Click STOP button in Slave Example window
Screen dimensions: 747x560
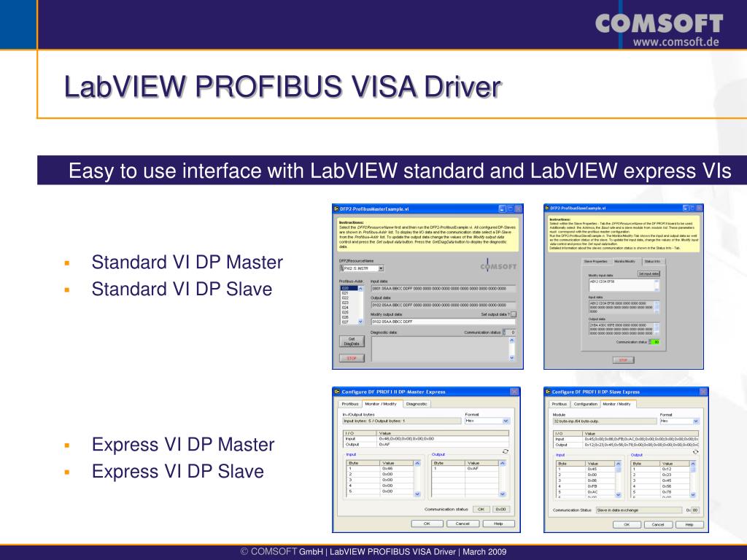pos(623,360)
